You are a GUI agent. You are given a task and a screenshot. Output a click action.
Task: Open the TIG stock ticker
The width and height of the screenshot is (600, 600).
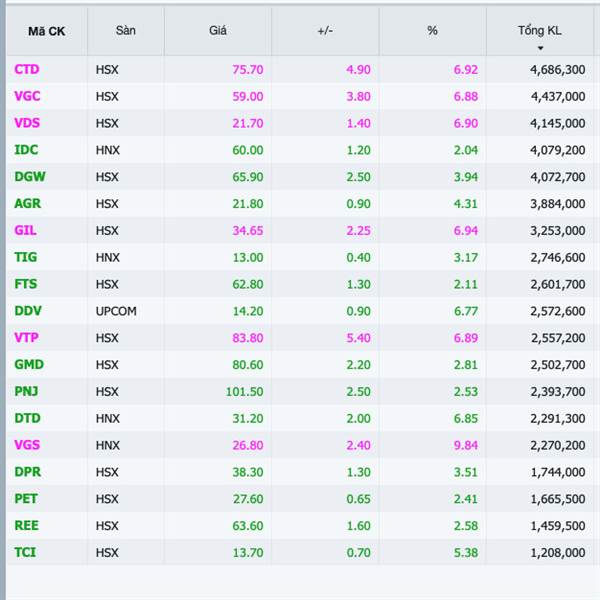pyautogui.click(x=26, y=257)
